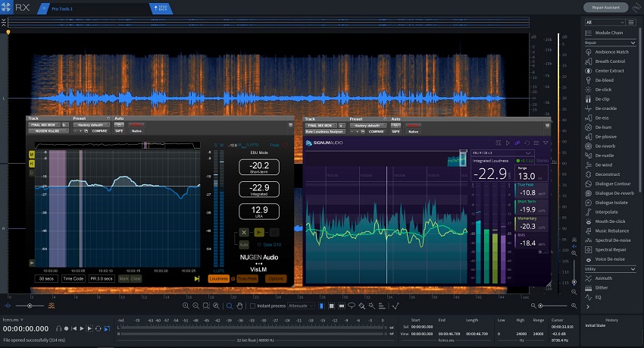This screenshot has width=644, height=348.
Task: Open Bute Loudness Analyser plugin selector
Action: coord(325,132)
